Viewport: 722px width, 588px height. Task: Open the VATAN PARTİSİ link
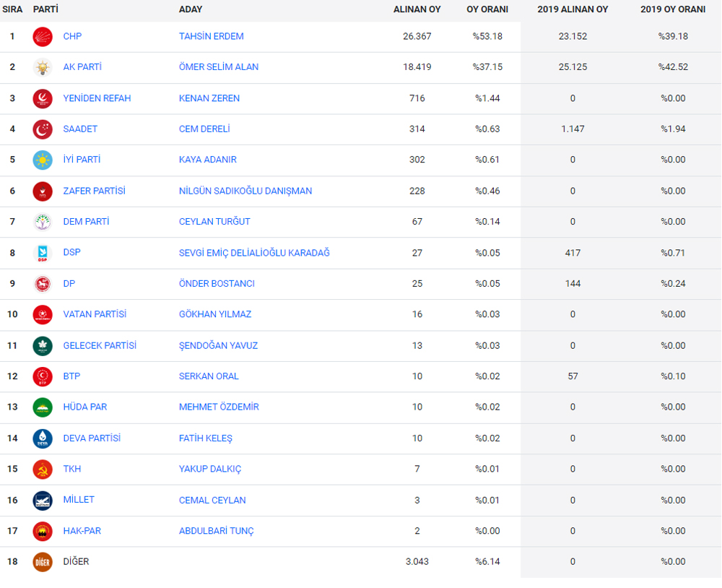tap(95, 314)
